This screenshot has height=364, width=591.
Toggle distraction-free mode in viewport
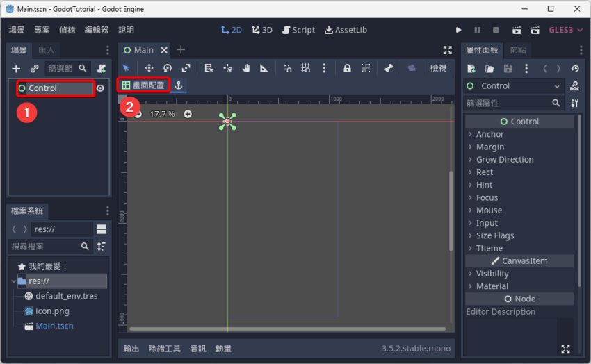click(x=447, y=50)
